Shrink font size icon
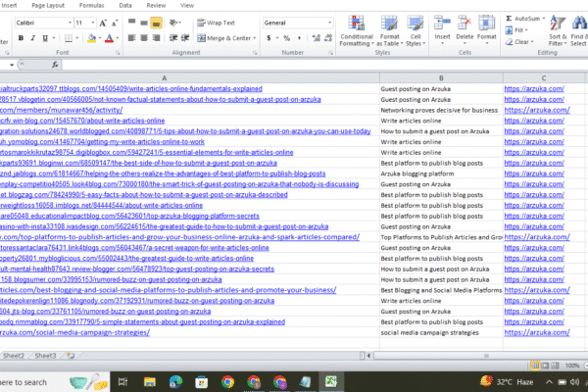 pyautogui.click(x=115, y=23)
